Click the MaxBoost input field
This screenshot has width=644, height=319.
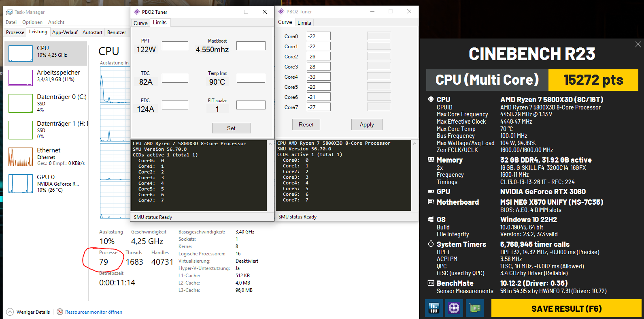pos(251,46)
